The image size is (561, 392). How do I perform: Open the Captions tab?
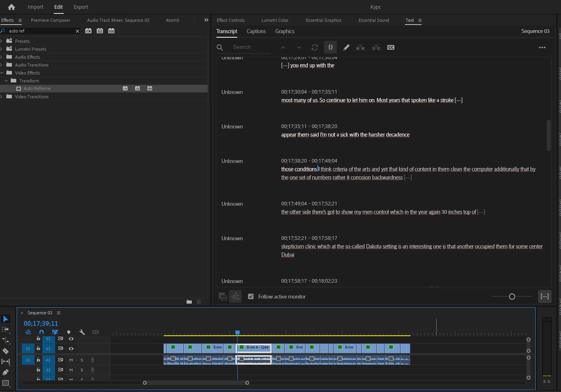[x=256, y=31]
